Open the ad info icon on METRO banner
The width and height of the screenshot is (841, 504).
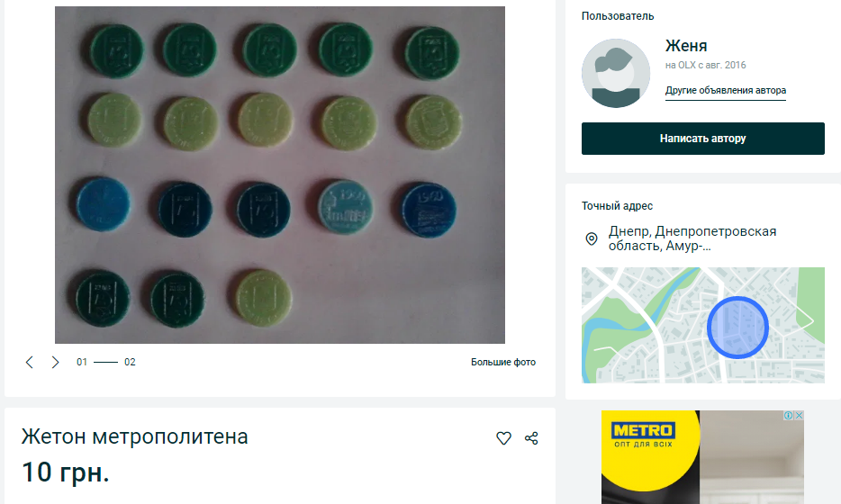click(x=788, y=416)
